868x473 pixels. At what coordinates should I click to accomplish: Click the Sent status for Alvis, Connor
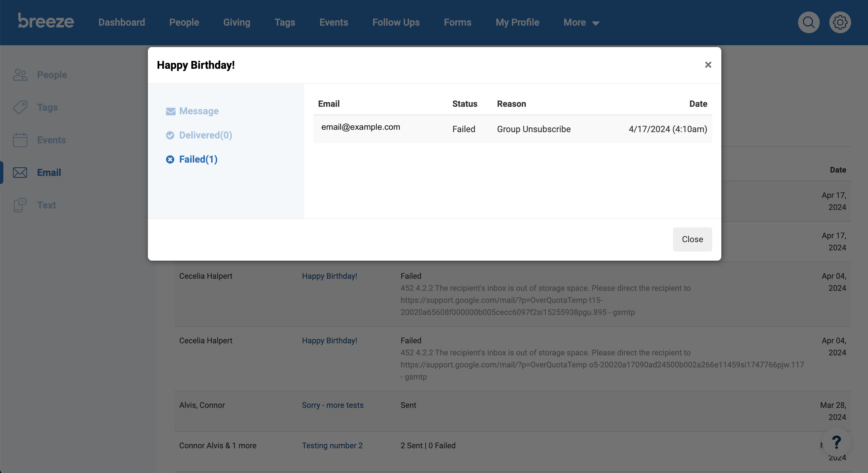(408, 405)
